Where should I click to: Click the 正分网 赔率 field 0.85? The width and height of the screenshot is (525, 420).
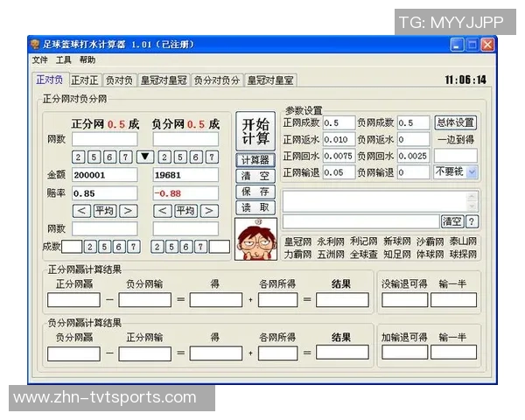point(105,193)
